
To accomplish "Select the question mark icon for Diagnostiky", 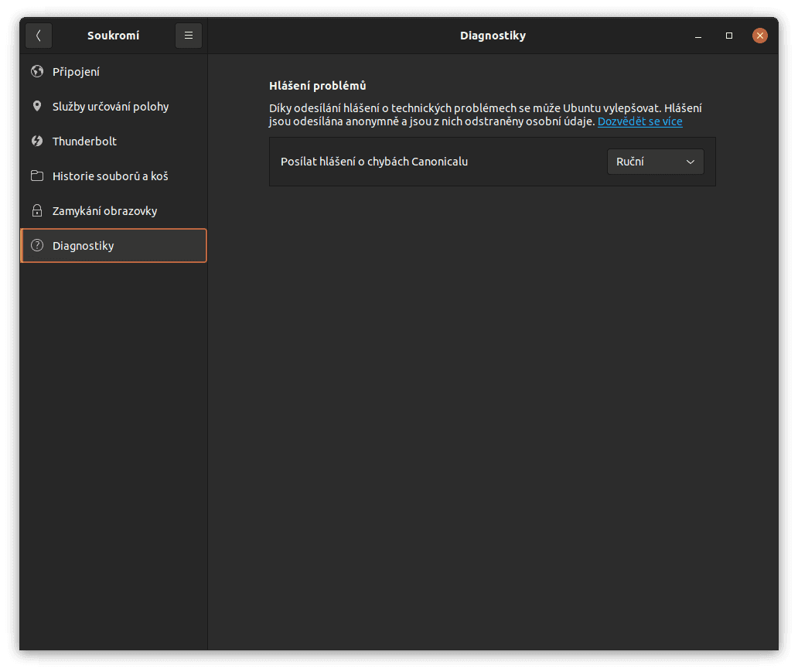I will 36,245.
